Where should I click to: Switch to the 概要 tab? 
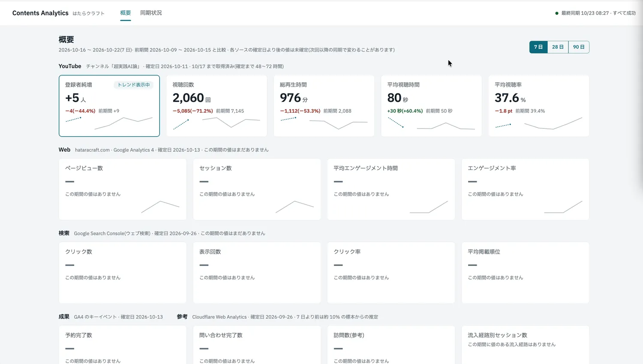coord(126,13)
